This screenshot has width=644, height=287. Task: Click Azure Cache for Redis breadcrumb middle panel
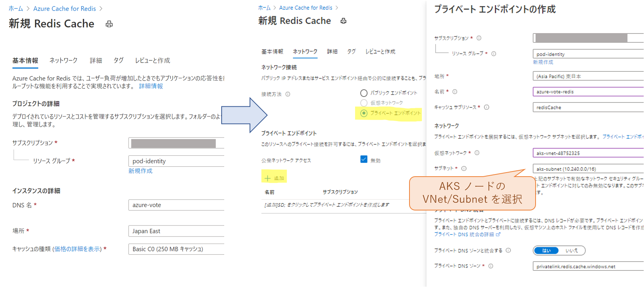click(305, 8)
